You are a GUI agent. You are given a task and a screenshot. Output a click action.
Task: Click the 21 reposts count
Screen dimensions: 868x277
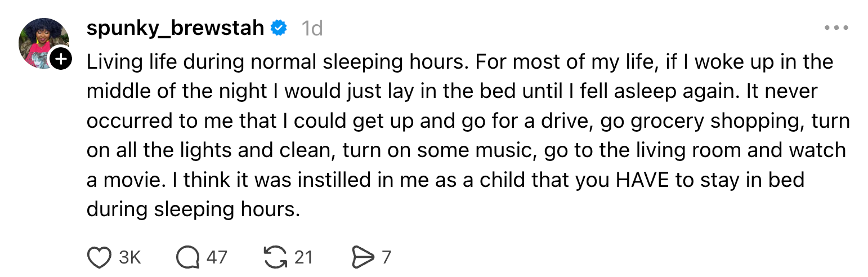coord(303,257)
